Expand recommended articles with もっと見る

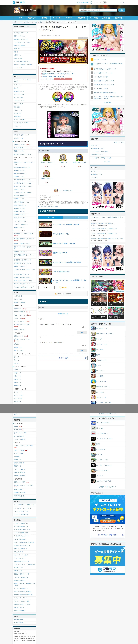pos(63,79)
